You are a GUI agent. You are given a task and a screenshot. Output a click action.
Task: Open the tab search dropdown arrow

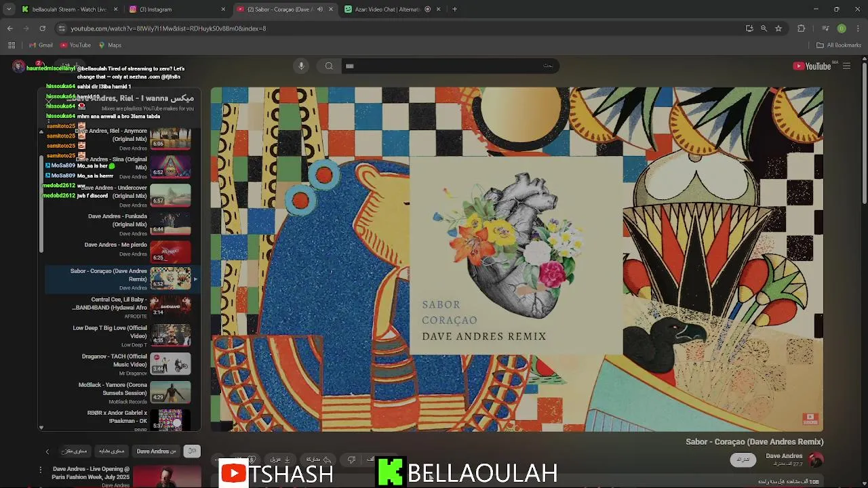pyautogui.click(x=9, y=9)
